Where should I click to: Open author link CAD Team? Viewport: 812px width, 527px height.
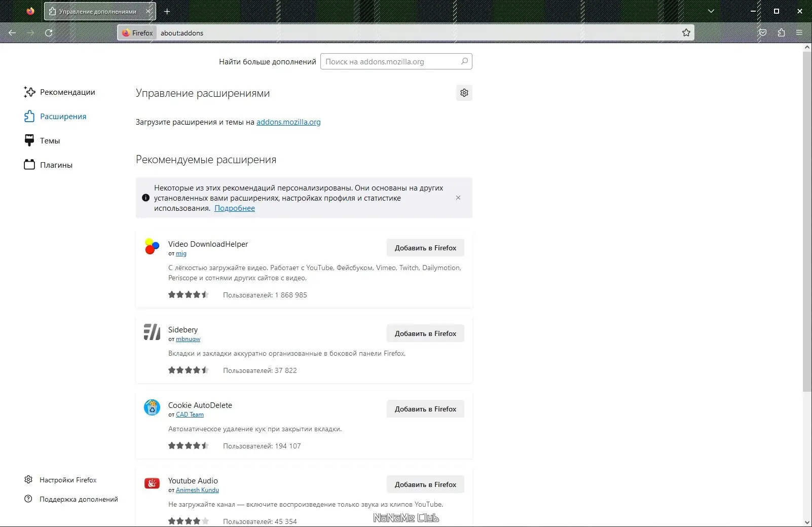(x=190, y=415)
